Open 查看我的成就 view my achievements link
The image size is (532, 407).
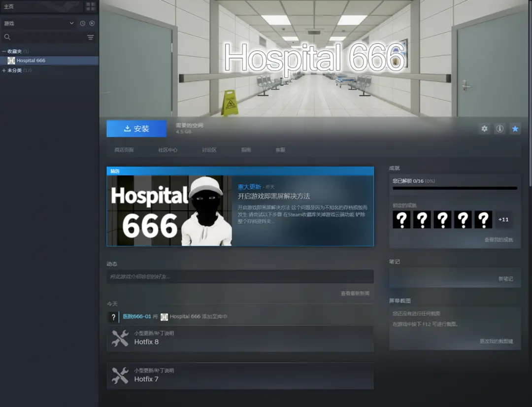click(499, 239)
